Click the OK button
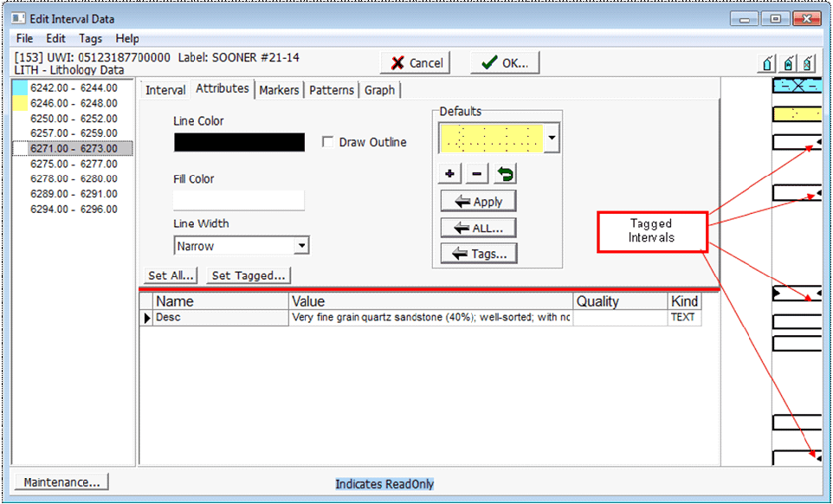 (x=505, y=62)
